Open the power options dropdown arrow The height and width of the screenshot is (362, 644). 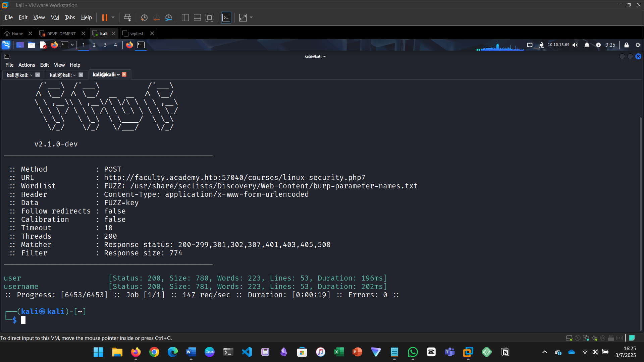click(113, 17)
